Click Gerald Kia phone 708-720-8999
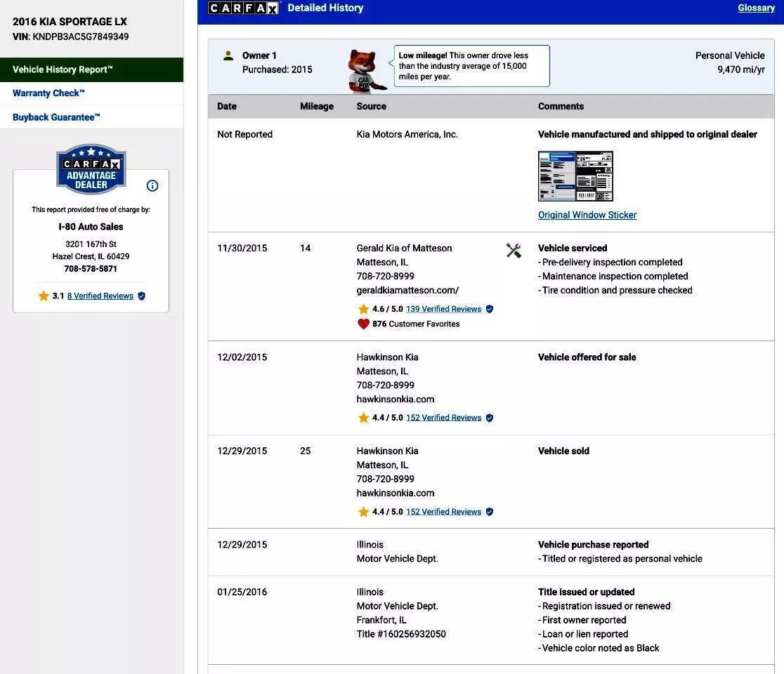The image size is (784, 674). coord(385,277)
